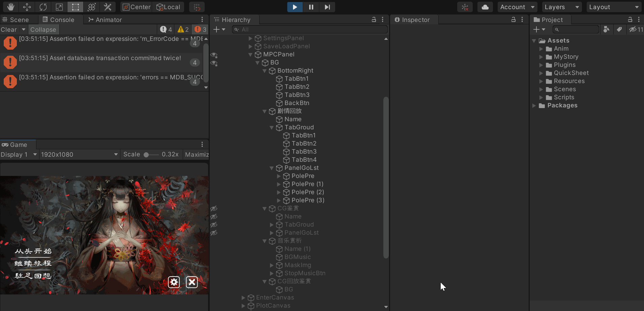Open Hierarchy create plus menu
This screenshot has height=311, width=644.
pyautogui.click(x=219, y=29)
